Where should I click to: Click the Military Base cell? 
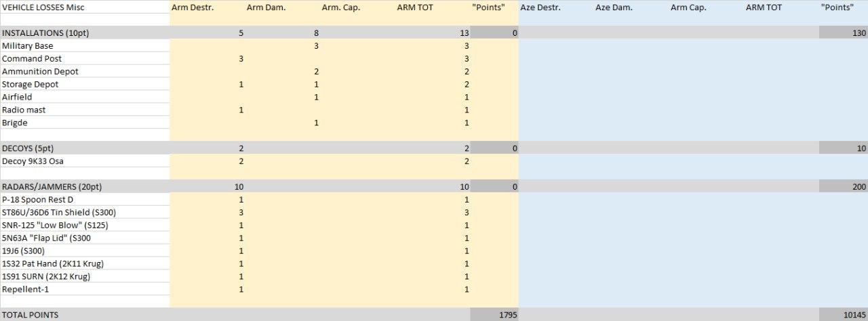point(28,46)
